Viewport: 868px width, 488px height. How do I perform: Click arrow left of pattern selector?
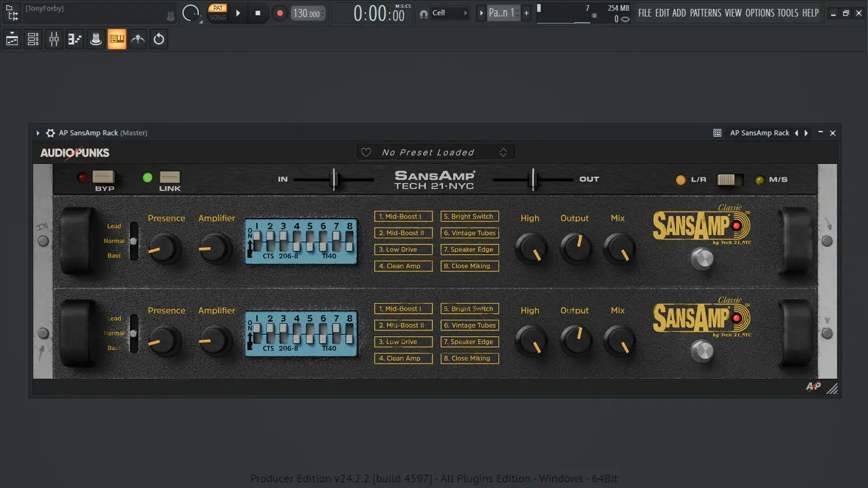coord(481,13)
